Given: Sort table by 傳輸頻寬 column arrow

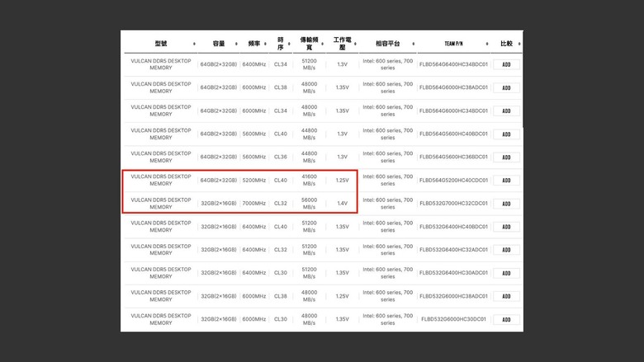Looking at the screenshot, I should [x=322, y=44].
